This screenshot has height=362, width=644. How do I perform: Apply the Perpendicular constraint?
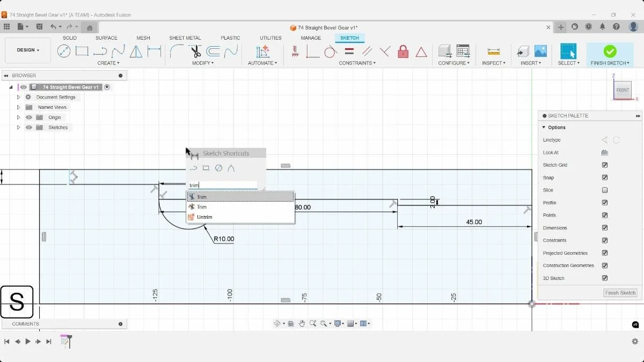(x=385, y=51)
